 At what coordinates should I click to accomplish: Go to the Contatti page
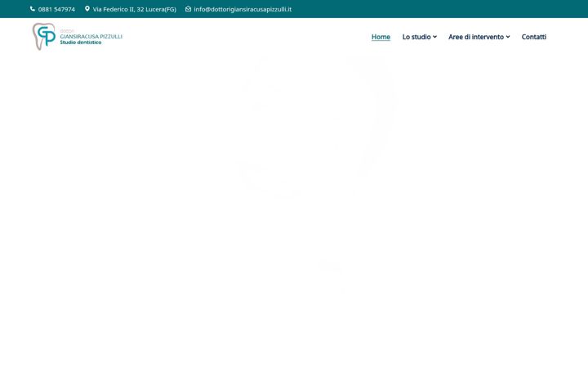click(x=533, y=37)
